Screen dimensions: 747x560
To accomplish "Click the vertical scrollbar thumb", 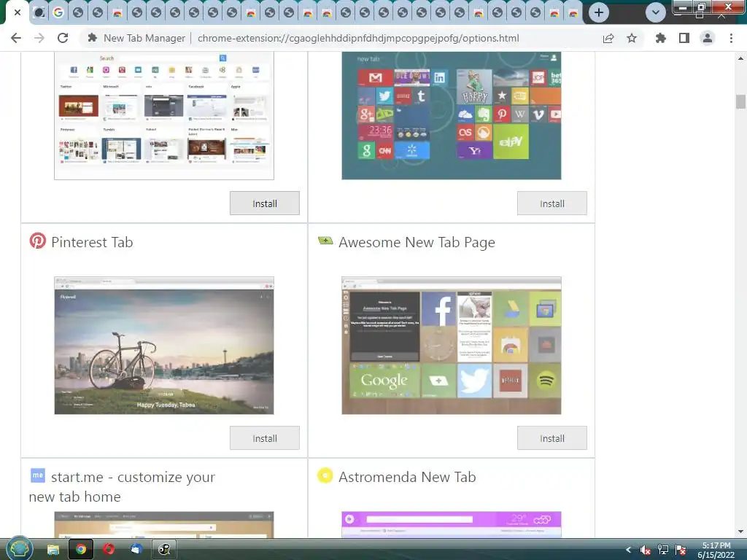I will (740, 101).
